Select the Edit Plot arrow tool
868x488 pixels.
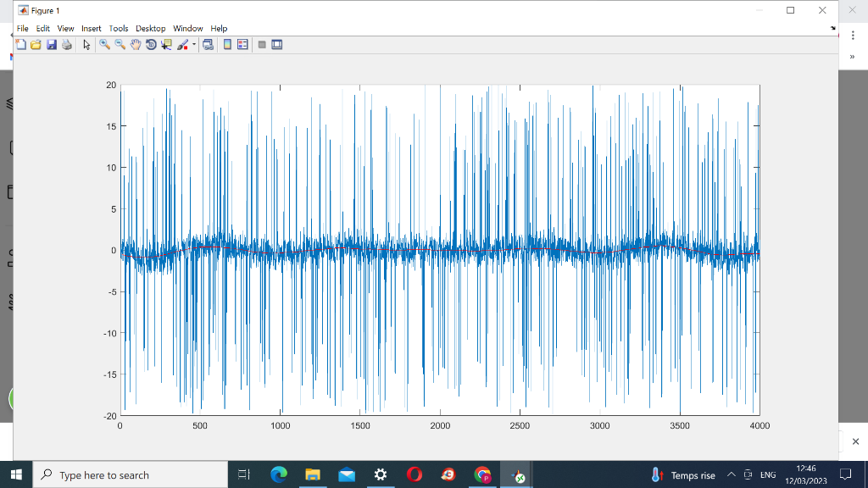[x=86, y=45]
